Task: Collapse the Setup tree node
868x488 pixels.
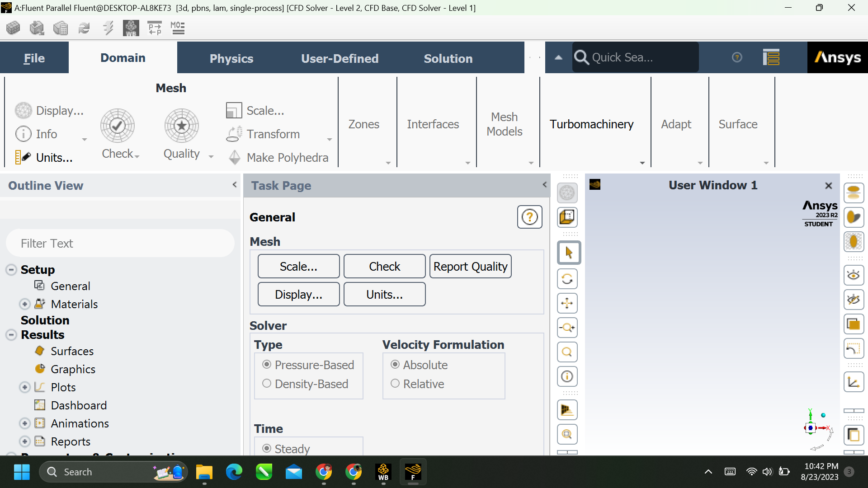Action: 11,270
